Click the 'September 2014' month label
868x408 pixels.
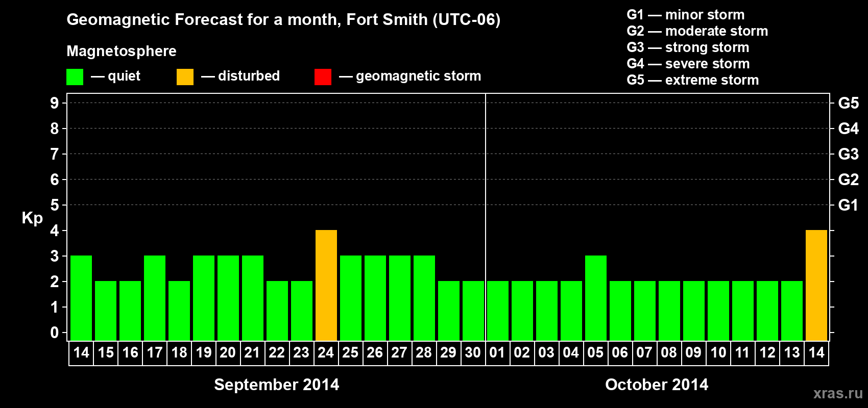[x=277, y=385]
